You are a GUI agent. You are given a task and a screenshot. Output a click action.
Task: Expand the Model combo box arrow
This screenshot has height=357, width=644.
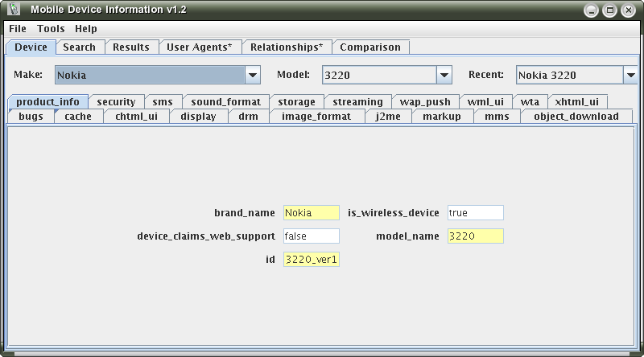[x=444, y=76]
